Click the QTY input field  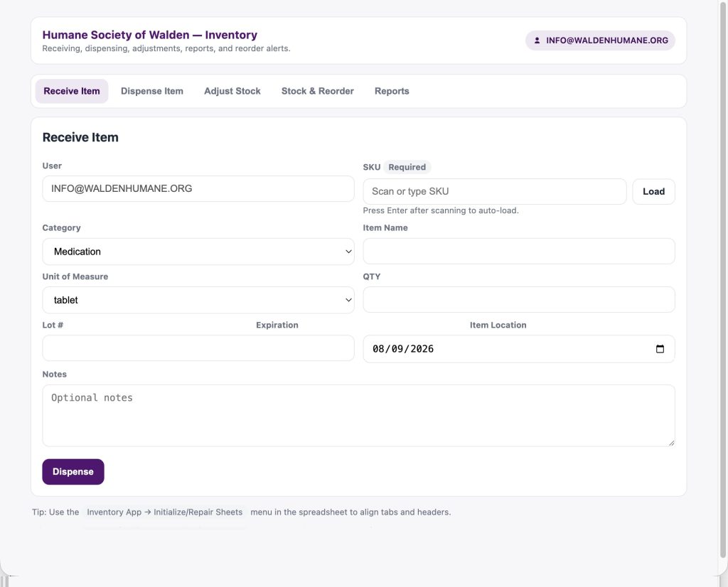pos(518,299)
